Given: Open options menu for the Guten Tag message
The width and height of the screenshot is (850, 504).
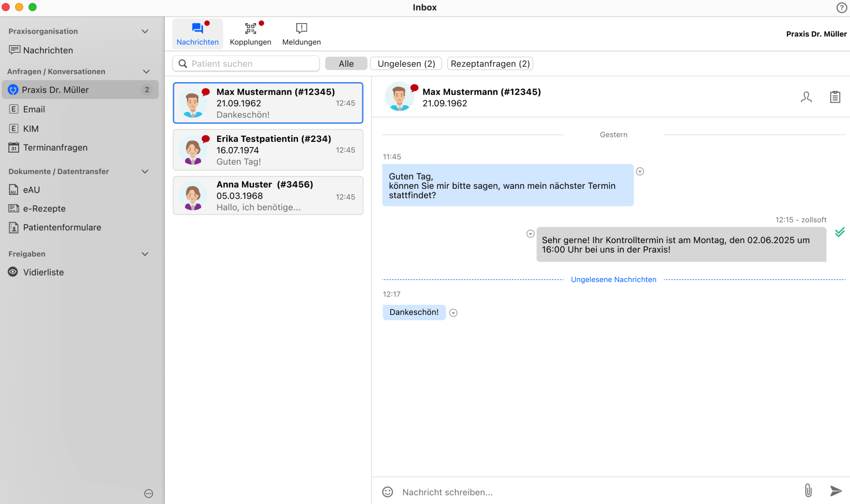Looking at the screenshot, I should 640,171.
